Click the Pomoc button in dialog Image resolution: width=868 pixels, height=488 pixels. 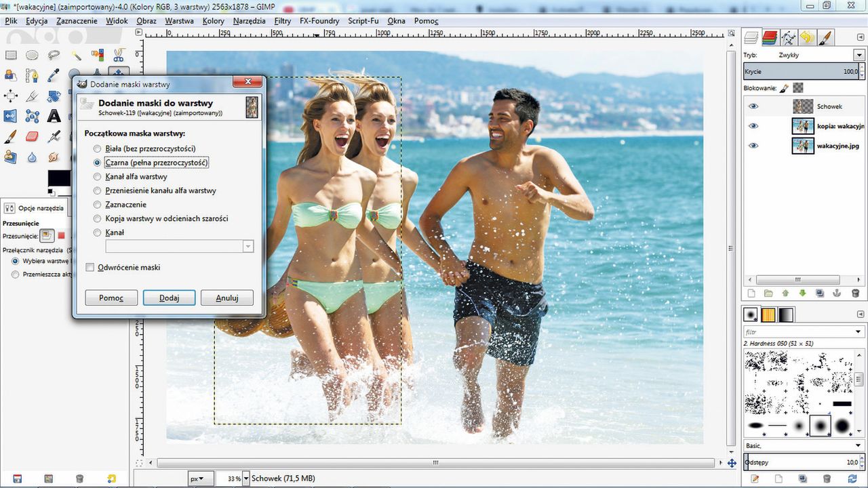point(111,298)
